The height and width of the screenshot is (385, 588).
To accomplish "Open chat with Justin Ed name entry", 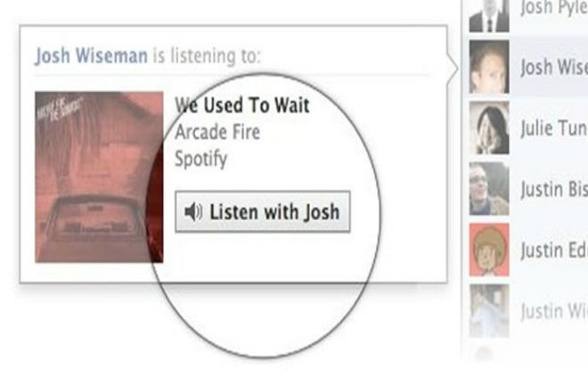I will tap(554, 250).
